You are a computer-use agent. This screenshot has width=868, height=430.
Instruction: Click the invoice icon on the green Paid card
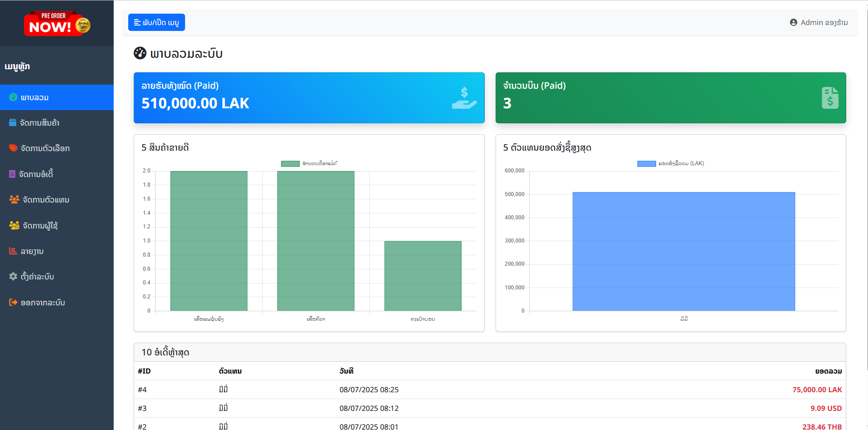830,98
